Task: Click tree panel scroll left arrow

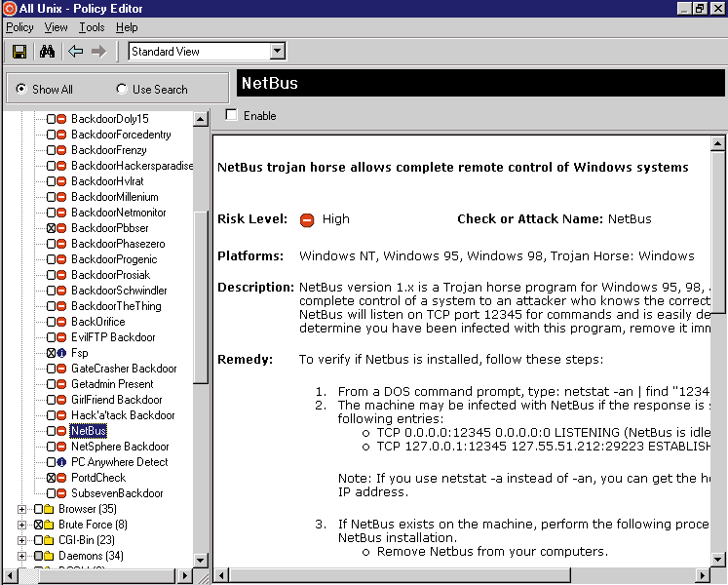Action: 10,576
